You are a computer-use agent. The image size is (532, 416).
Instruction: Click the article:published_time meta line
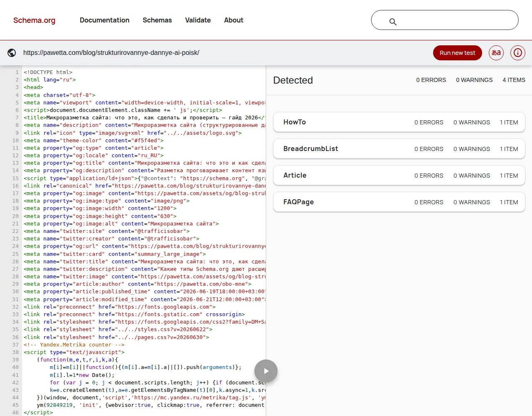coord(144,291)
